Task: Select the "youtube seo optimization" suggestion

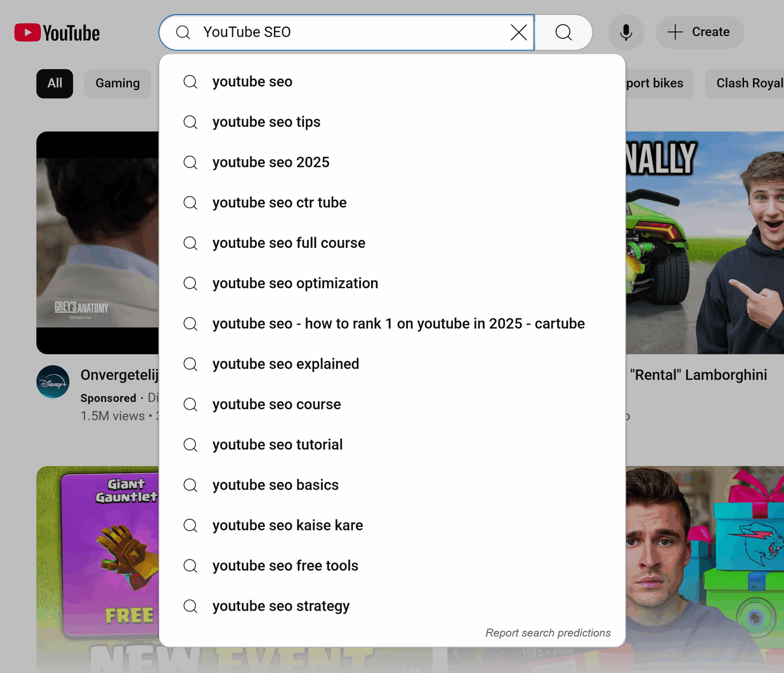Action: [x=295, y=284]
